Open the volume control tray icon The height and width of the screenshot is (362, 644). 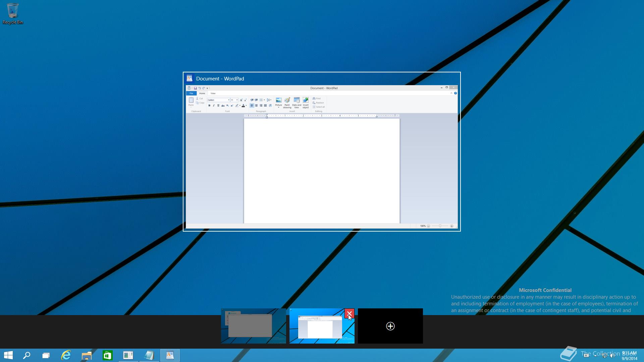(613, 356)
